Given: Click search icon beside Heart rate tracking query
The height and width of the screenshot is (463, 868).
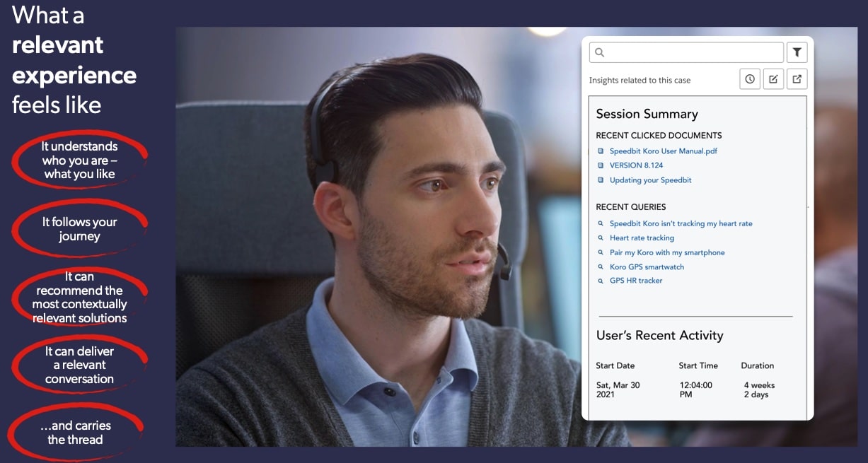Looking at the screenshot, I should point(601,238).
